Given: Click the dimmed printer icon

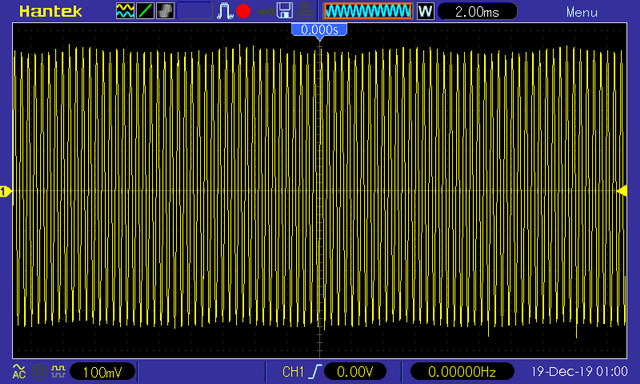Looking at the screenshot, I should (305, 11).
